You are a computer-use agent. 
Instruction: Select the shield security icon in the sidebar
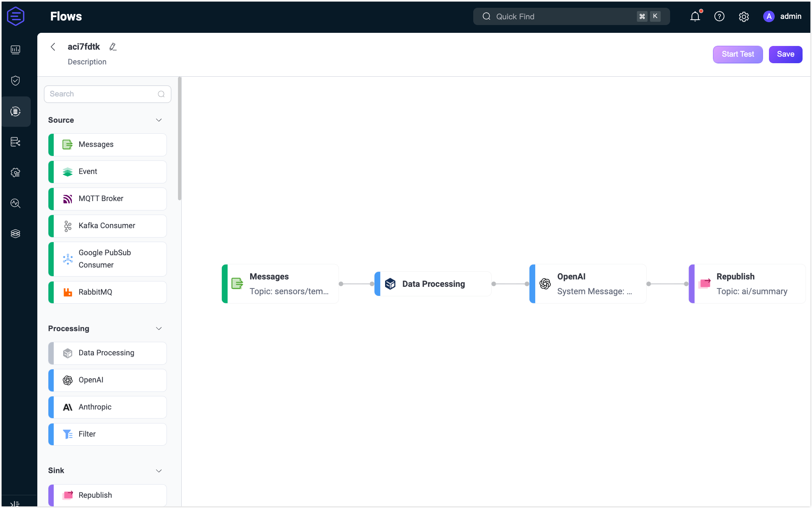pos(16,80)
